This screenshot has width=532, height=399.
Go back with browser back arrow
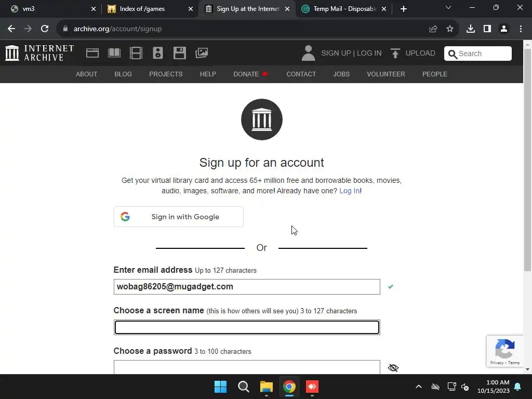11,29
